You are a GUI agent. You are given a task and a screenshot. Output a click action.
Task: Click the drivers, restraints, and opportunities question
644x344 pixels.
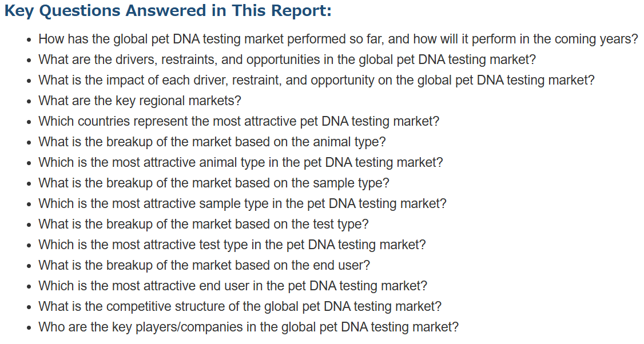tap(287, 60)
